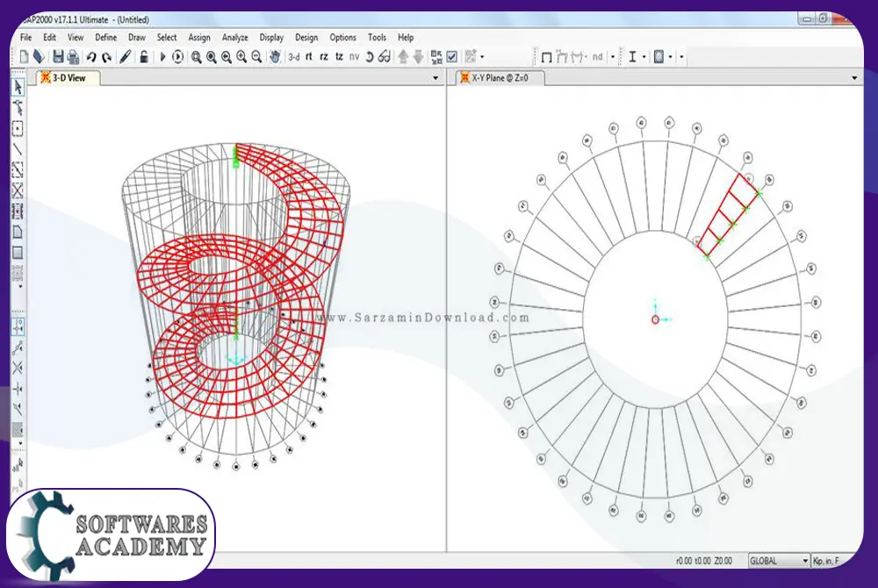Click the I-beam Steel Design icon
878x588 pixels.
pyautogui.click(x=633, y=57)
